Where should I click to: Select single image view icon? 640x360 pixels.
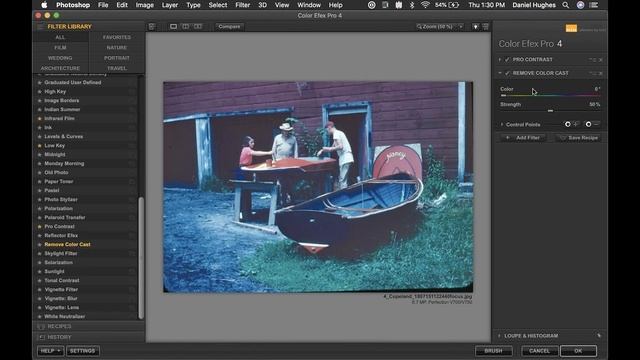(x=173, y=27)
